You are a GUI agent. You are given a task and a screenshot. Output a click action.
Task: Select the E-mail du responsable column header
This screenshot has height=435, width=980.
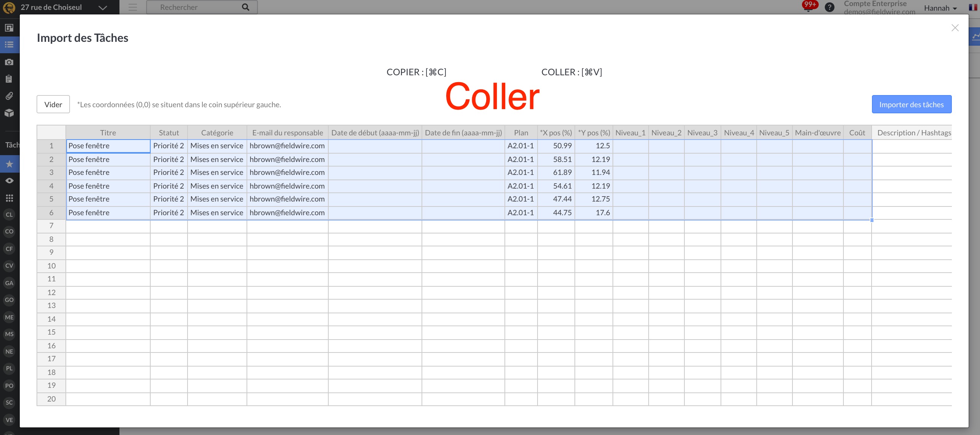click(288, 133)
